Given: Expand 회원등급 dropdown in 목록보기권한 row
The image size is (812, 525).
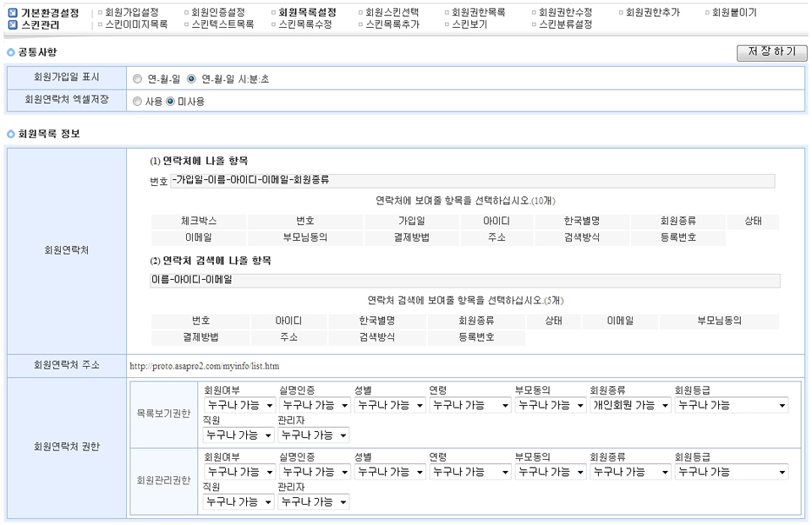Looking at the screenshot, I should (x=731, y=405).
